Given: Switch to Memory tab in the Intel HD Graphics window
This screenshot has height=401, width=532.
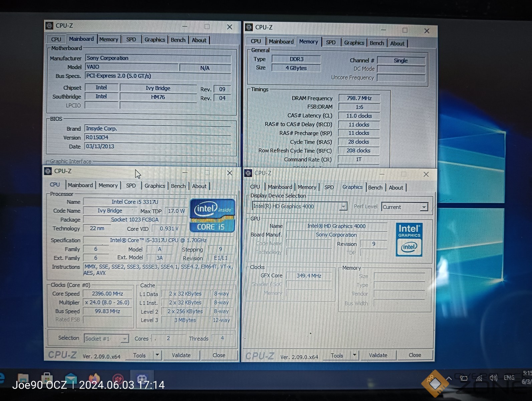Looking at the screenshot, I should tap(307, 187).
